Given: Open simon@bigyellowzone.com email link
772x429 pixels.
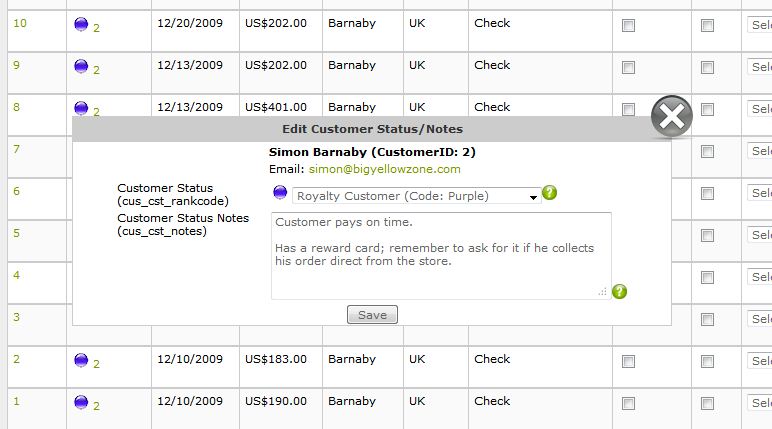Looking at the screenshot, I should coord(385,169).
